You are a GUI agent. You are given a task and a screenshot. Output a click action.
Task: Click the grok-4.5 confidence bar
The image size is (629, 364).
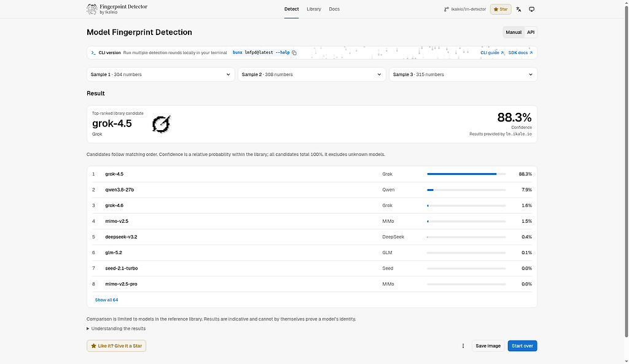click(466, 174)
